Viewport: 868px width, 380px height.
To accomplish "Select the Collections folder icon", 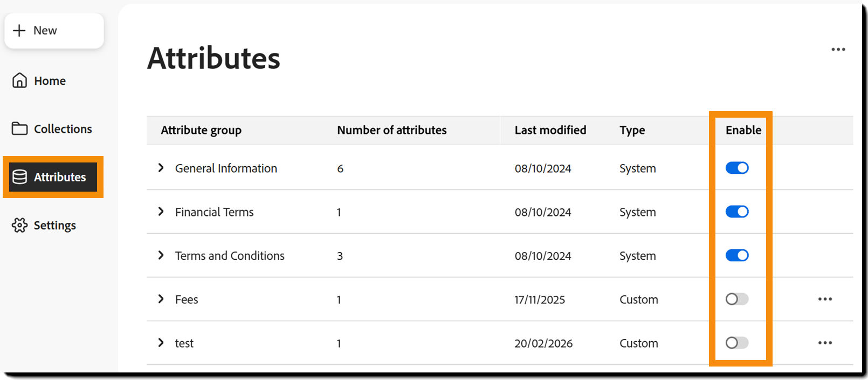I will tap(19, 128).
